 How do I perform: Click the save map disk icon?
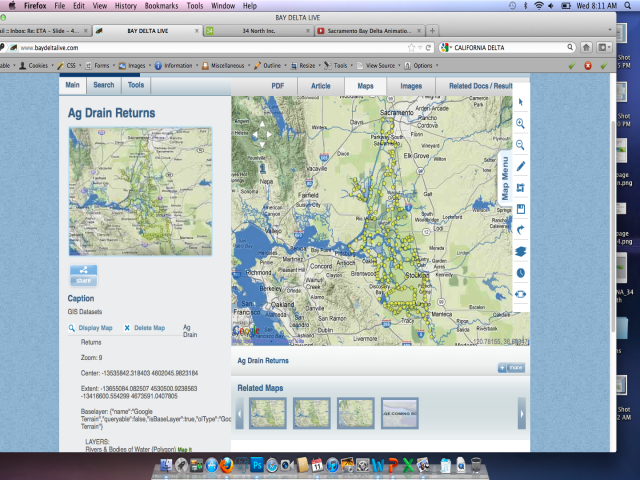[520, 209]
